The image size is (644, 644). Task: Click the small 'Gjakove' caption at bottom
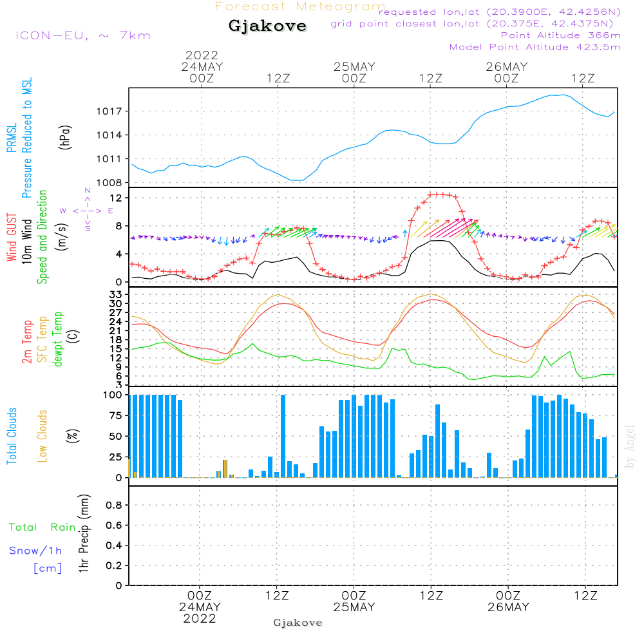click(298, 623)
